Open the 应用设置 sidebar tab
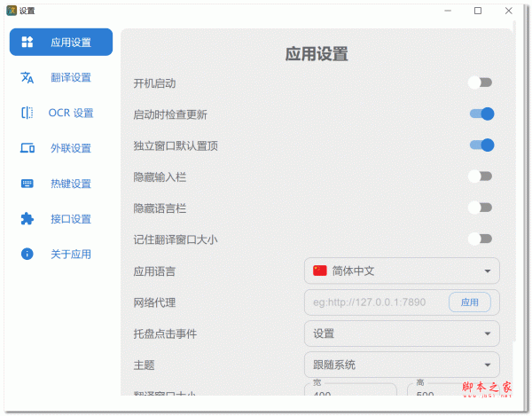The width and height of the screenshot is (532, 416). [x=61, y=42]
